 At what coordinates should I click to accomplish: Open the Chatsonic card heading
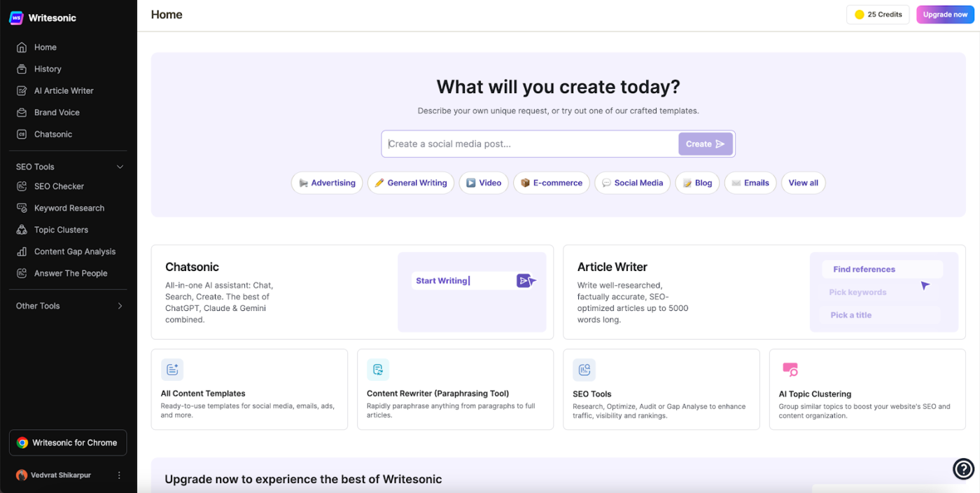tap(192, 267)
